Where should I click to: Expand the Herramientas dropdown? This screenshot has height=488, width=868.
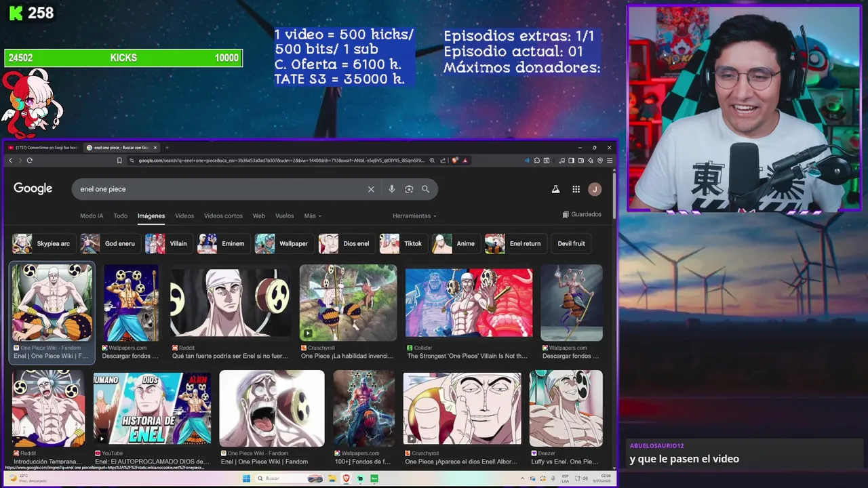[414, 216]
